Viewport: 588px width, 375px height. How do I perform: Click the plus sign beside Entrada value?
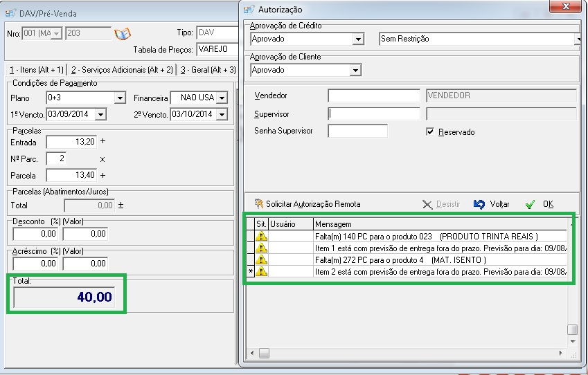click(x=103, y=141)
